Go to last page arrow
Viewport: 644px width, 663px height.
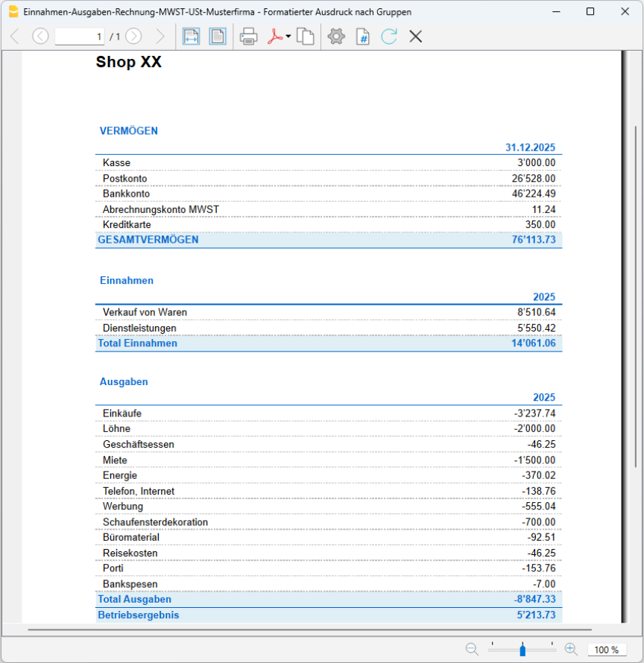pyautogui.click(x=160, y=37)
